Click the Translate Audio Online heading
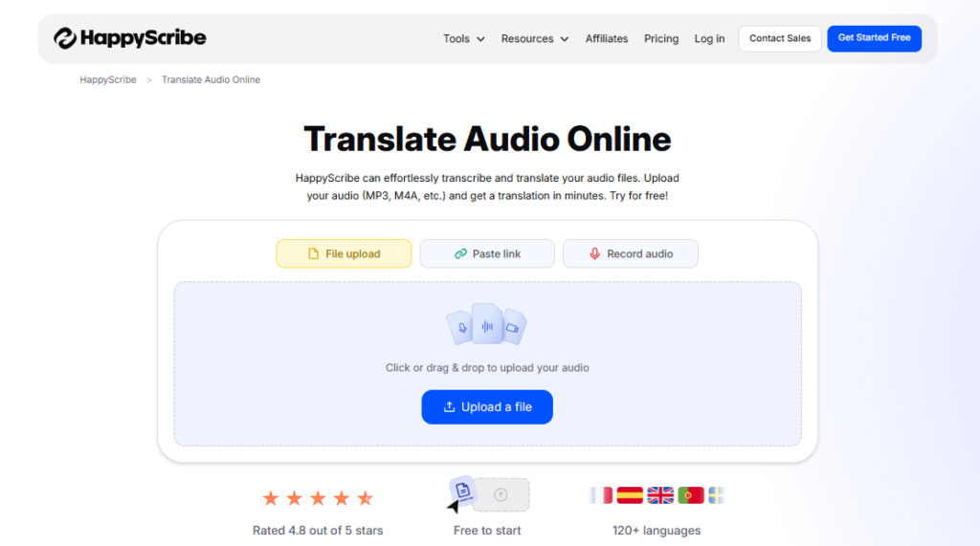 [487, 139]
